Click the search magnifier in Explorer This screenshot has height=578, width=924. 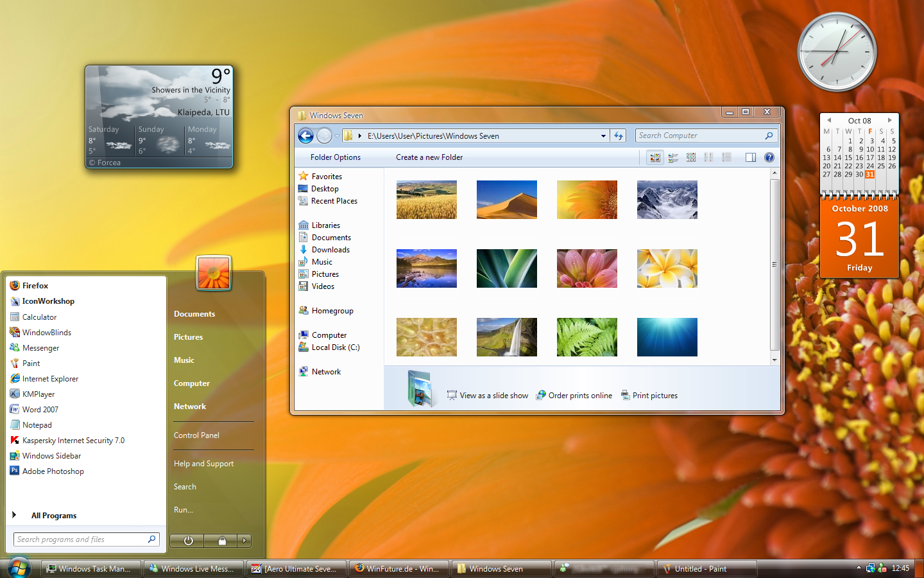click(x=769, y=136)
